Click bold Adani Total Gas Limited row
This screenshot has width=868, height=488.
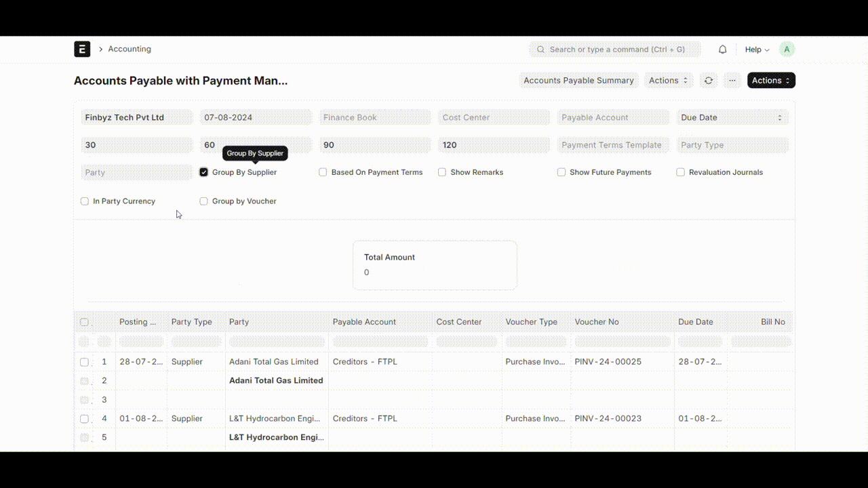click(x=276, y=381)
